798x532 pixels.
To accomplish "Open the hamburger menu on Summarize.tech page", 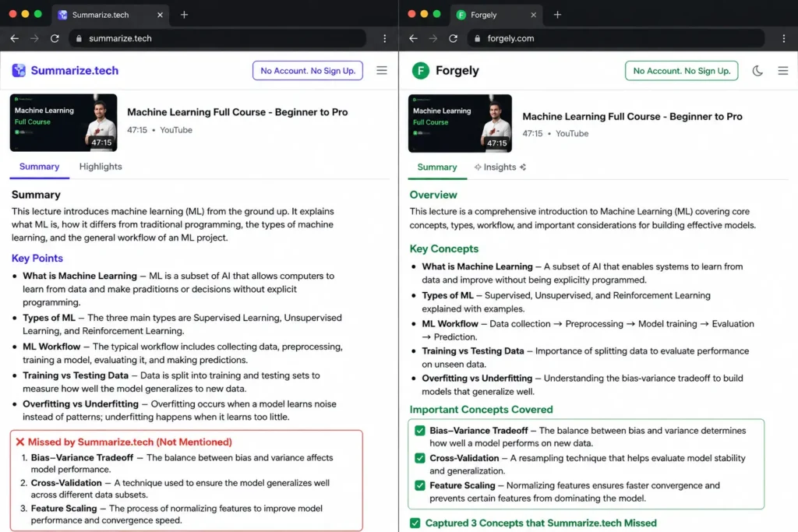I will click(382, 70).
